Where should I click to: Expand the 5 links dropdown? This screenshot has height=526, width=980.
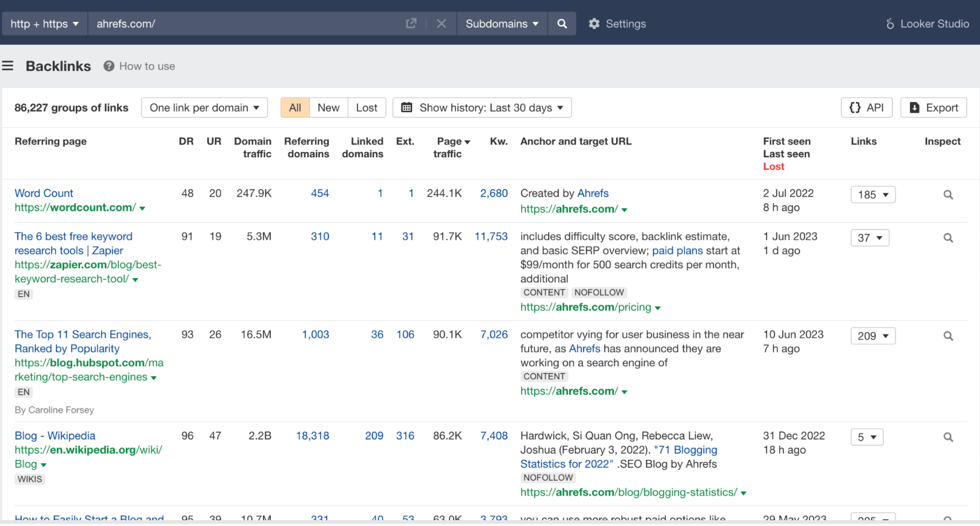[867, 437]
